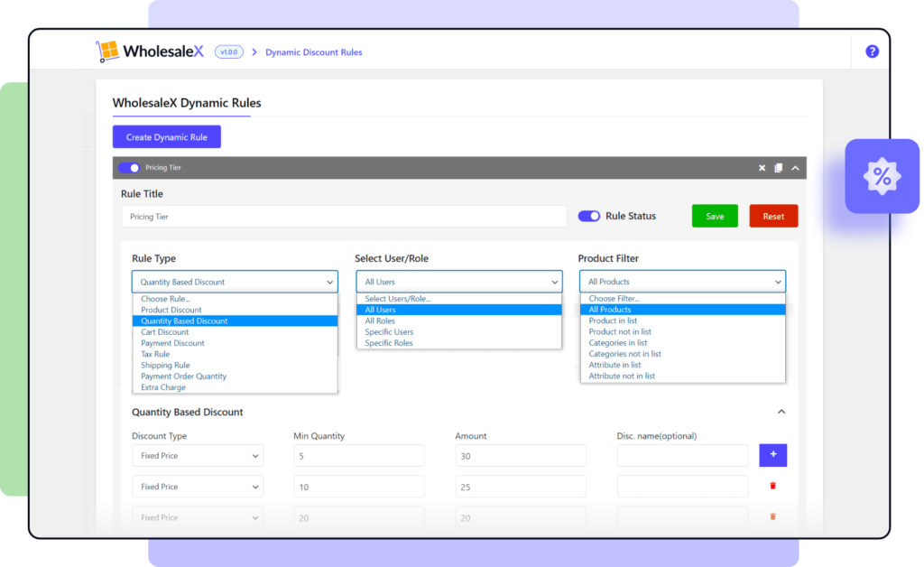Click the v1.0.0 version badge

pos(228,51)
